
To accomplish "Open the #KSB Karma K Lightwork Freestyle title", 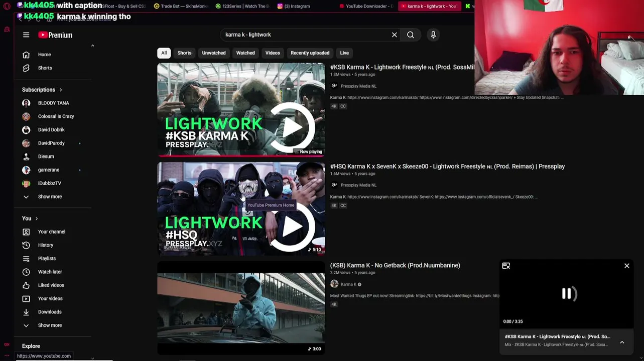I will coord(402,67).
